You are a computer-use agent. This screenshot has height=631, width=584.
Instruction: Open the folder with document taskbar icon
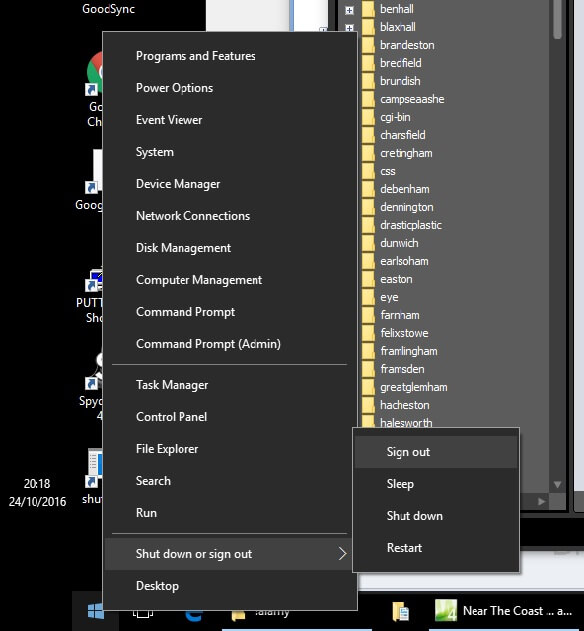pyautogui.click(x=400, y=611)
